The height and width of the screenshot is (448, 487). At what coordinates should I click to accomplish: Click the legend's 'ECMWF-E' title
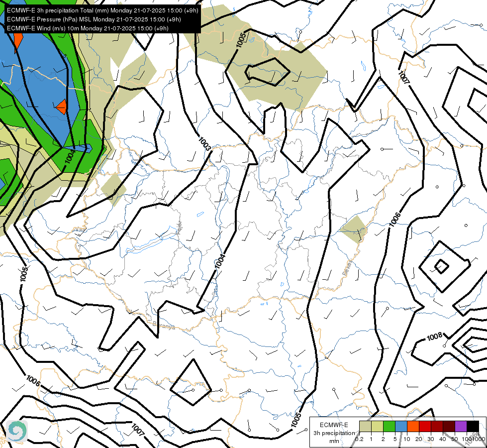point(334,425)
